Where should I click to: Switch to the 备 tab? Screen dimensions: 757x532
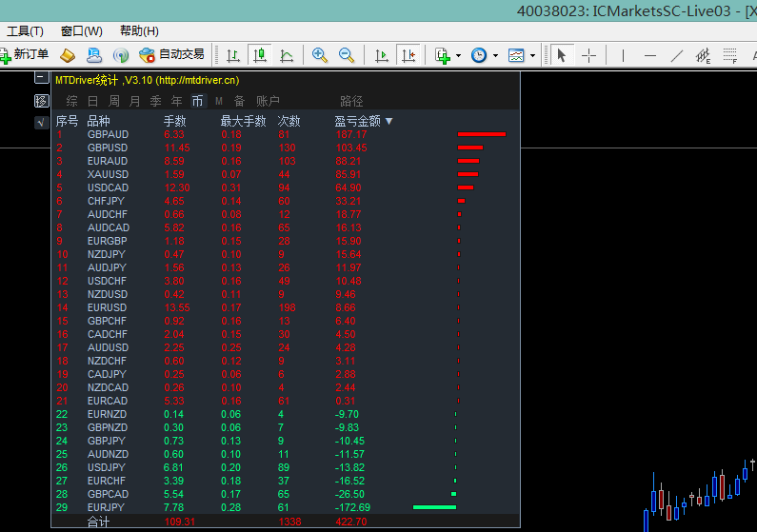click(239, 101)
